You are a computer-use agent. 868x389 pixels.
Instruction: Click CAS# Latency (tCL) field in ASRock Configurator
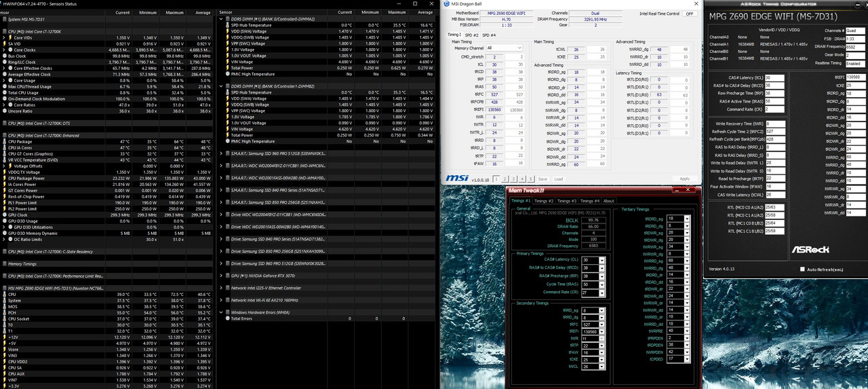775,78
